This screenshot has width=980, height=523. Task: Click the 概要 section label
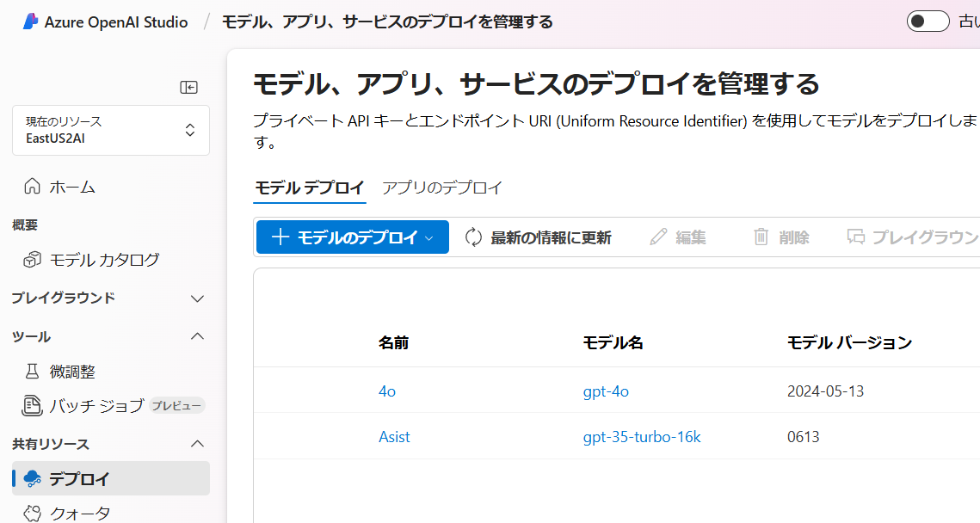25,225
